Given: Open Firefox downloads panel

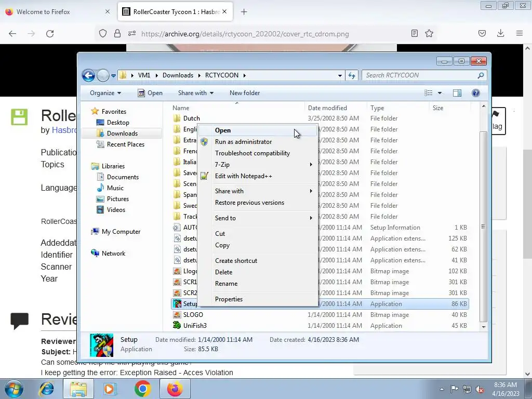Looking at the screenshot, I should coord(500,33).
